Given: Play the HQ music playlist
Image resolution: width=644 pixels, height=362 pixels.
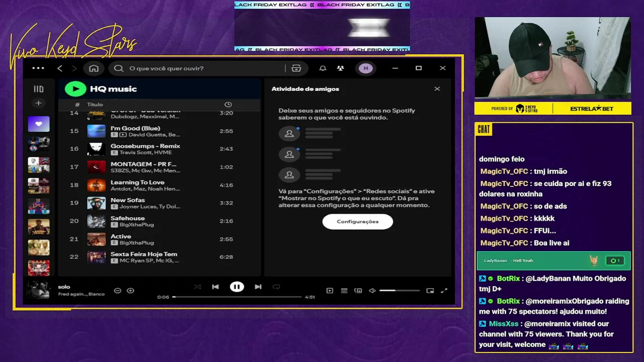Looking at the screenshot, I should pos(75,89).
